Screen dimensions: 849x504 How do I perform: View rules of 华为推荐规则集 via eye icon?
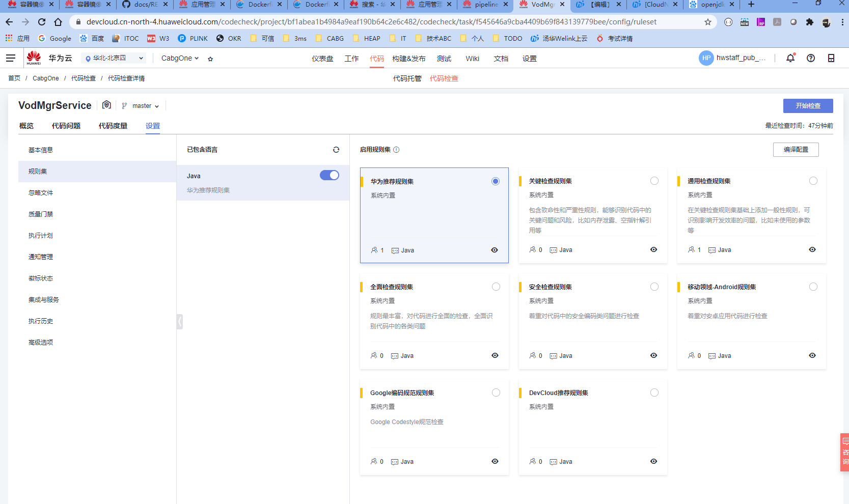pos(495,250)
